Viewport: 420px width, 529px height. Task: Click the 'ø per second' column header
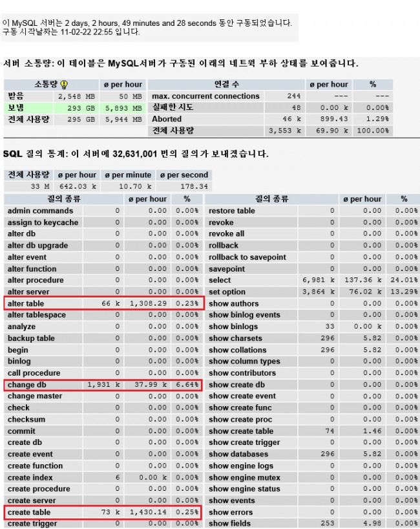point(185,175)
